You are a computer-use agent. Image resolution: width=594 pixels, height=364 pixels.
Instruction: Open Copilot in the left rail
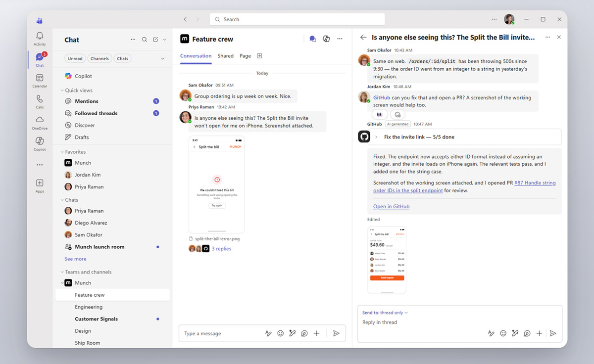(40, 141)
